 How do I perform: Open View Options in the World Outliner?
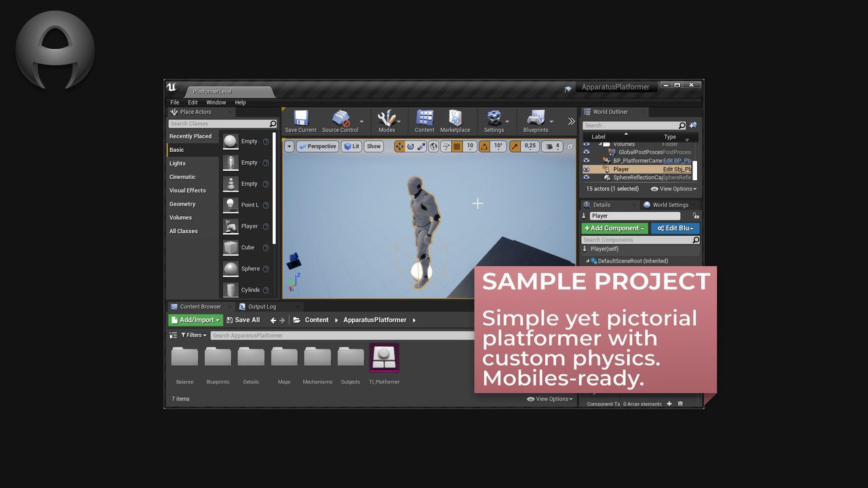click(x=673, y=188)
